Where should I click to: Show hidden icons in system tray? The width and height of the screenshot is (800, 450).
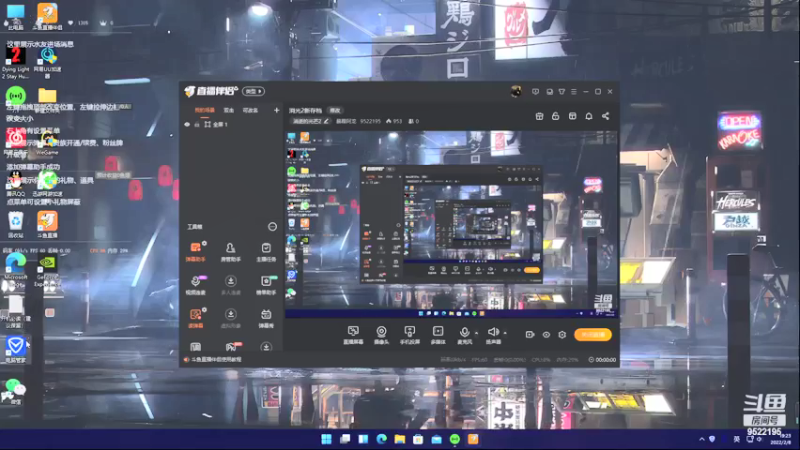click(x=702, y=439)
